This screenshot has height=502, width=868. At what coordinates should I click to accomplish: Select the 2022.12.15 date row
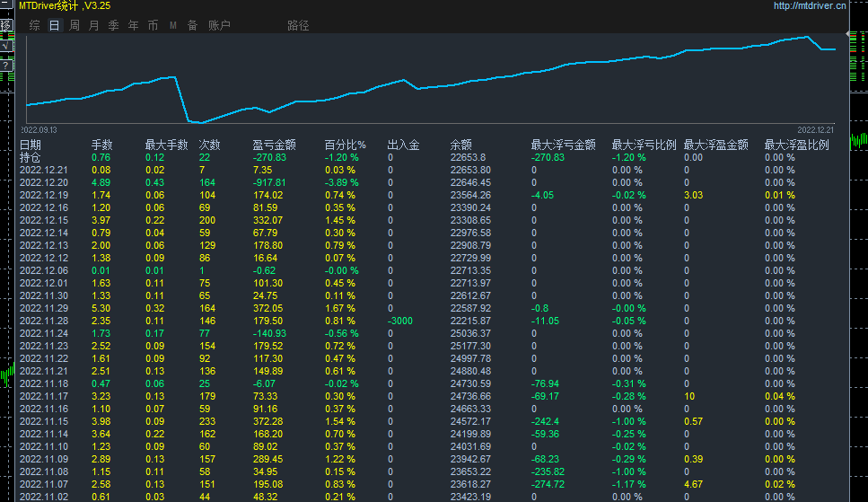pyautogui.click(x=44, y=221)
